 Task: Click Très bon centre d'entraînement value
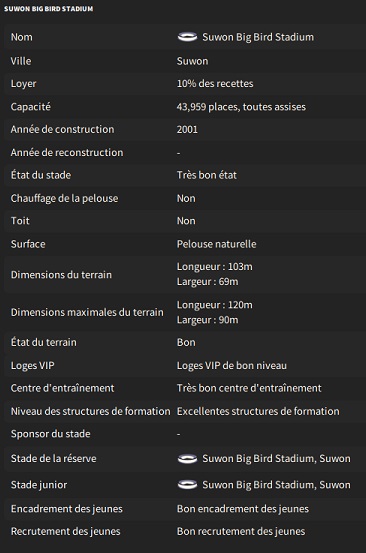coord(249,388)
